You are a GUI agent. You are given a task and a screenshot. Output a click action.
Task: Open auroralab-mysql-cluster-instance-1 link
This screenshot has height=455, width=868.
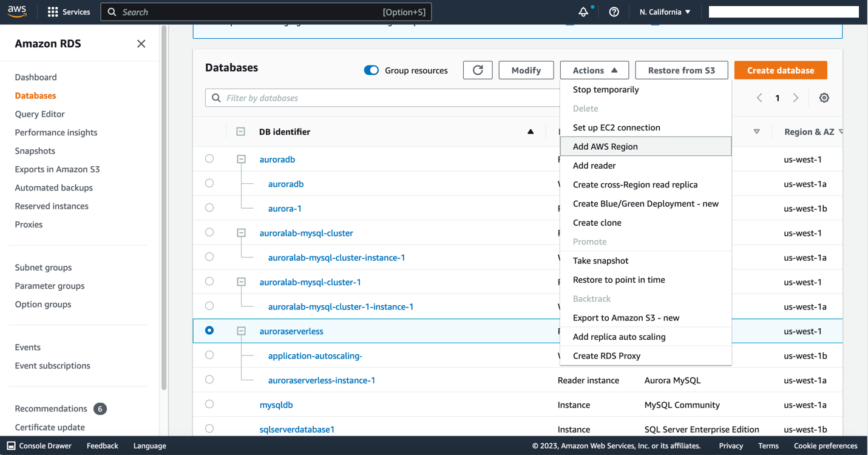(336, 257)
